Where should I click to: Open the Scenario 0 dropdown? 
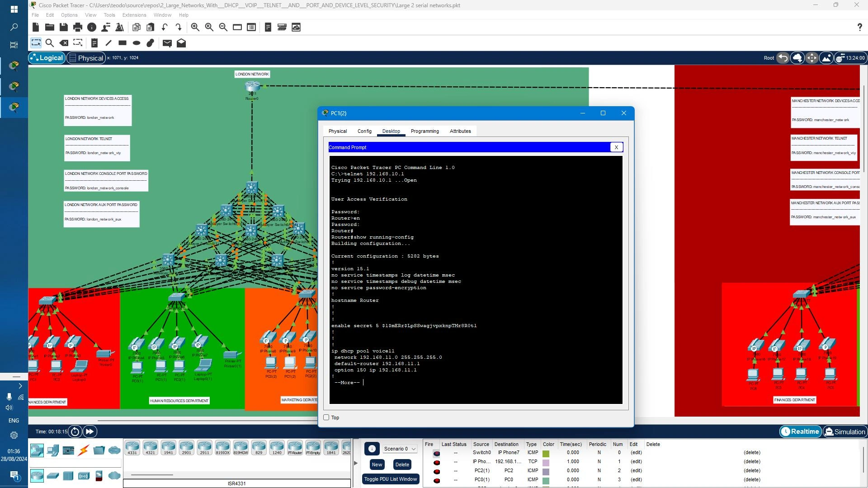click(x=400, y=449)
